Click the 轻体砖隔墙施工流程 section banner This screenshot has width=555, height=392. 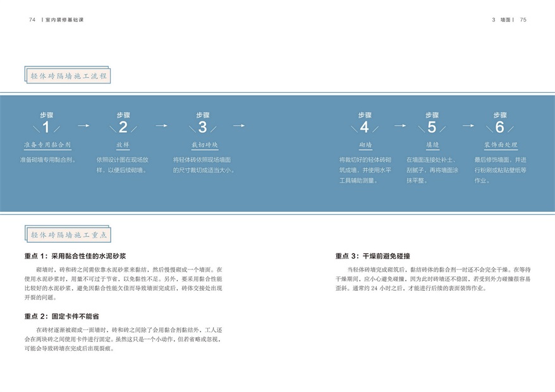69,77
